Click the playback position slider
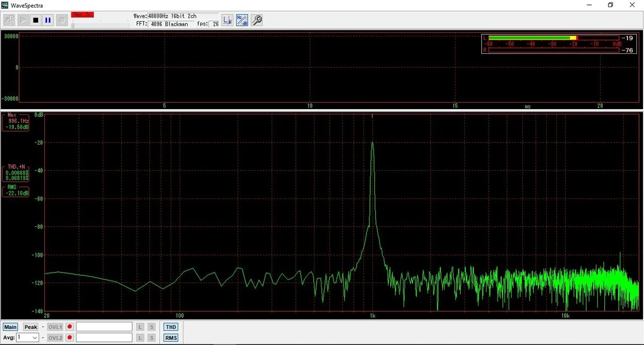This screenshot has height=345, width=644. tap(101, 24)
